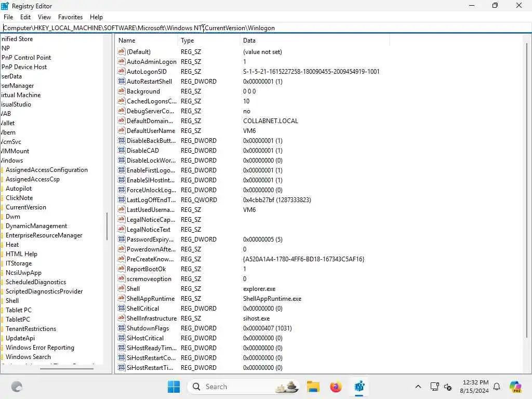Click the string icon beside LegalNoticeText
The width and height of the screenshot is (532, 399).
point(122,229)
